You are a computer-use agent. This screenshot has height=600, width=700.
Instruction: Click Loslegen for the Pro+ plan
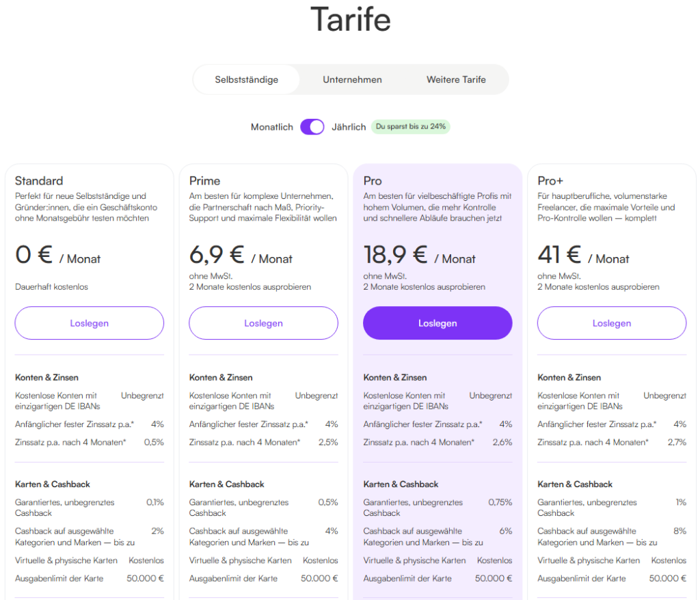coord(611,323)
